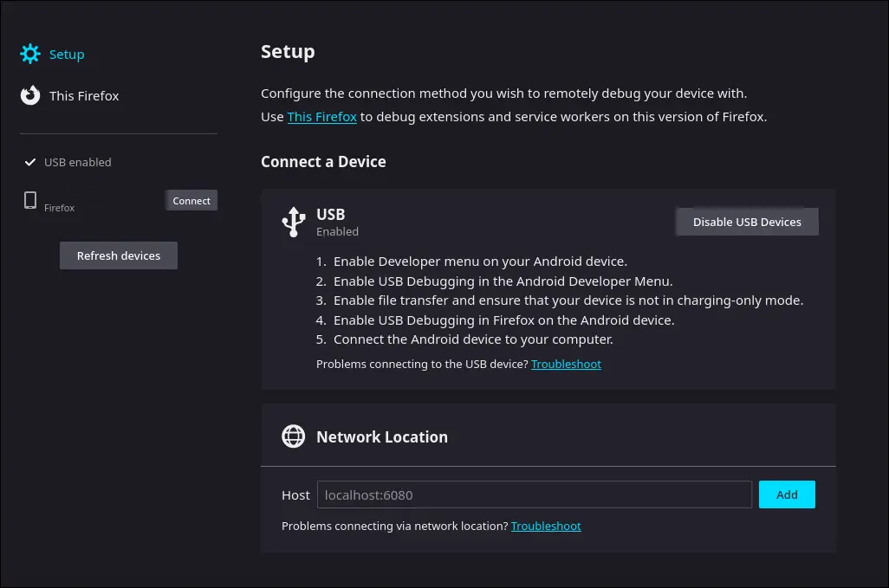
Task: Add the network location host
Action: 787,494
